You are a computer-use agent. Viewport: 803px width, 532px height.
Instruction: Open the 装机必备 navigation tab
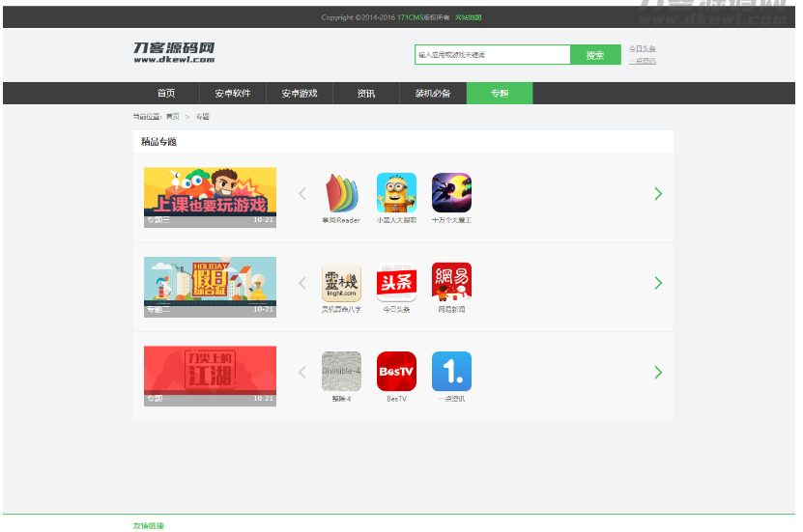[433, 94]
